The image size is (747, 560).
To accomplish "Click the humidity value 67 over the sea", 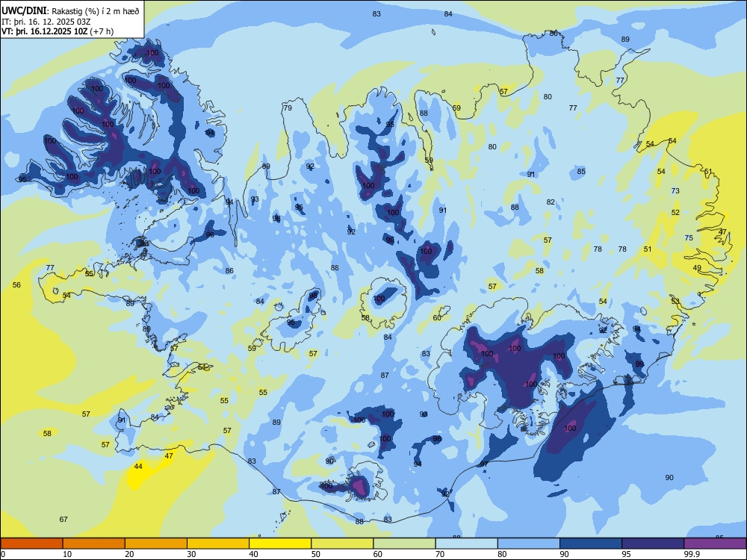I will coord(63,519).
